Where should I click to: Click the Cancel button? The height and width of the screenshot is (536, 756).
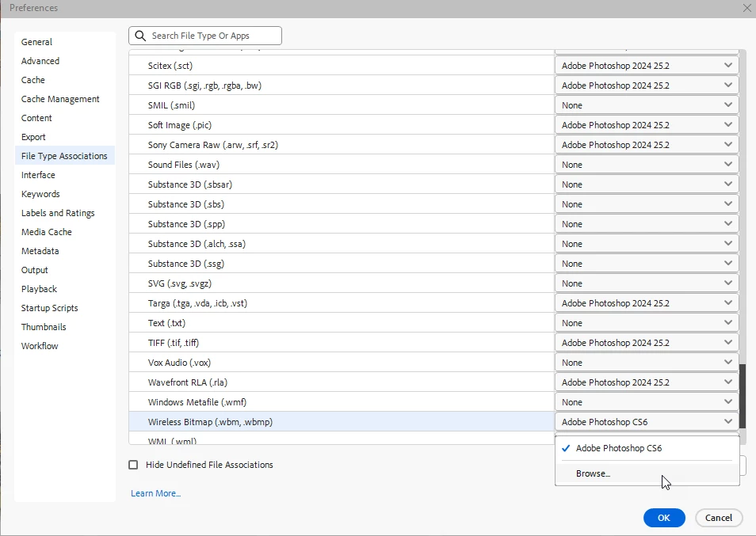click(x=719, y=518)
